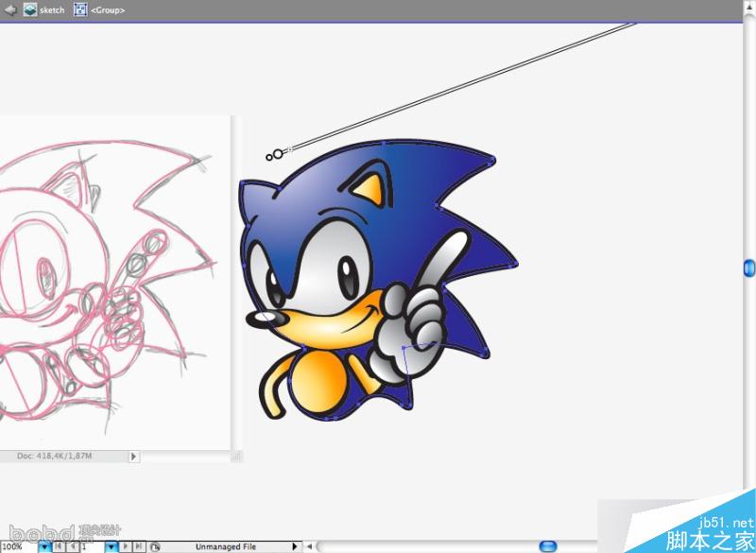This screenshot has height=553, width=756.
Task: Open the artboard number dropdown
Action: coord(112,546)
